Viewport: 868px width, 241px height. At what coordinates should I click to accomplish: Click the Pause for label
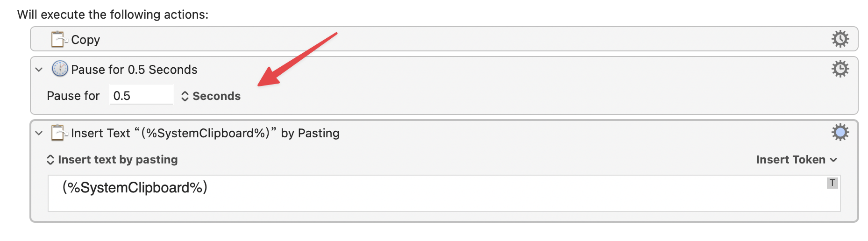tap(73, 96)
